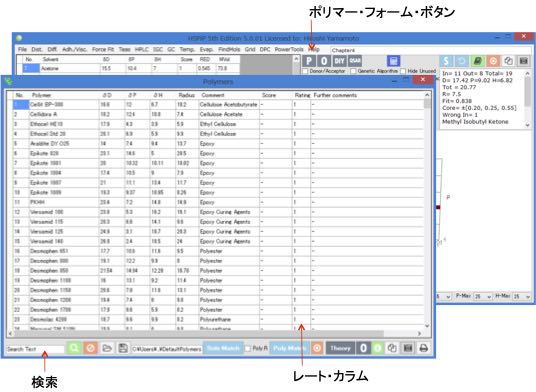Select the Versamid 115 row
The image size is (536, 392).
[x=219, y=222]
